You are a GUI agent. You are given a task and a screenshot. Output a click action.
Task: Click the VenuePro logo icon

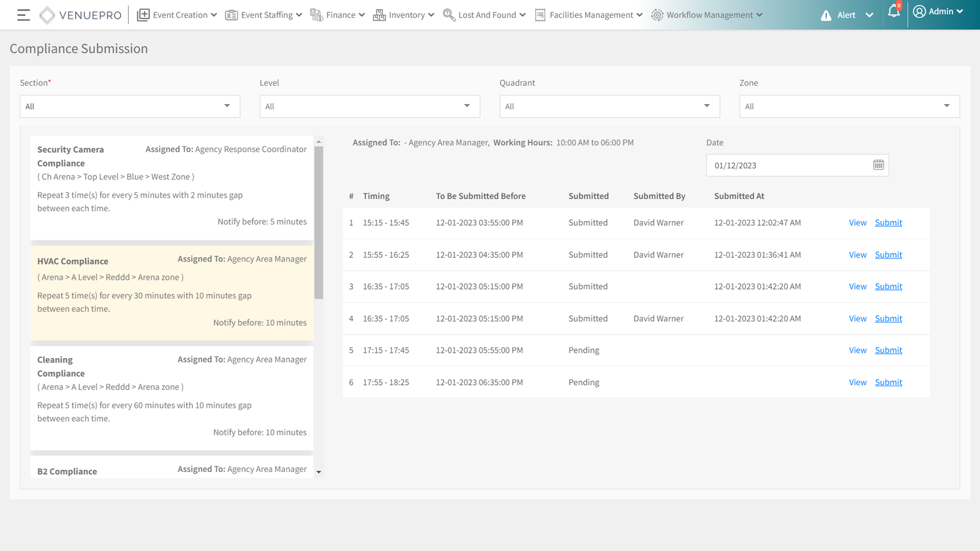(x=47, y=15)
